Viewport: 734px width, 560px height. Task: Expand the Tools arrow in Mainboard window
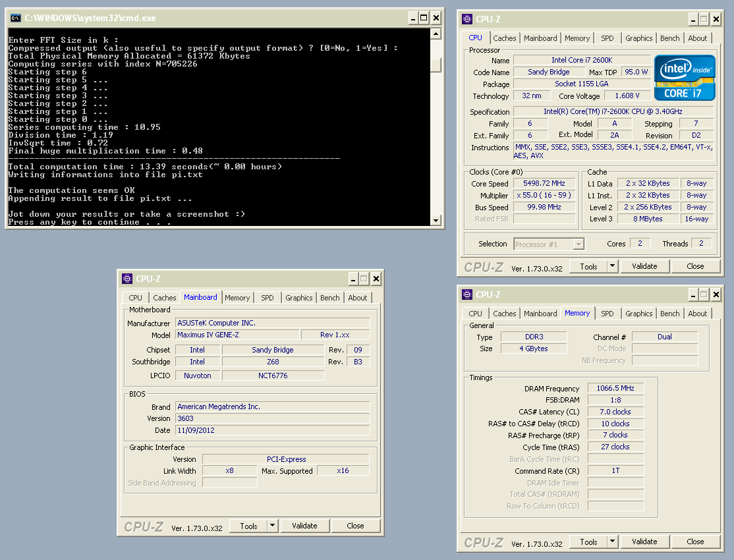[x=272, y=526]
